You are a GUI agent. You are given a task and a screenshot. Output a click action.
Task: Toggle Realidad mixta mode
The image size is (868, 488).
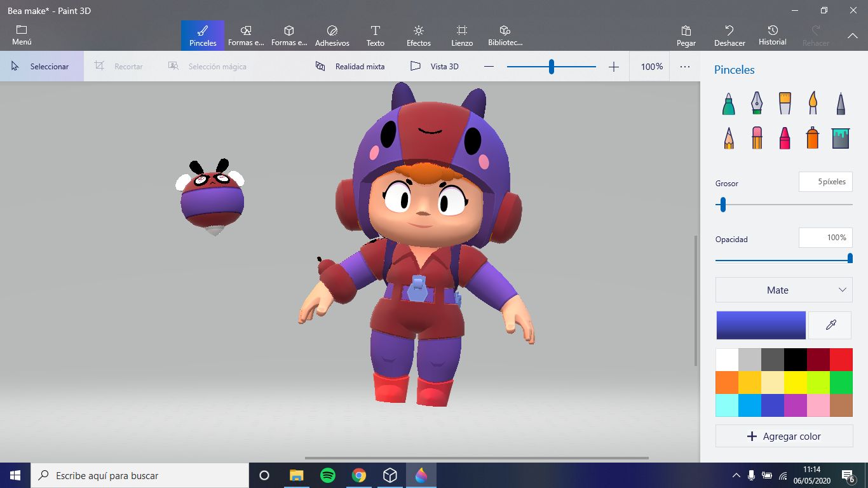tap(350, 66)
